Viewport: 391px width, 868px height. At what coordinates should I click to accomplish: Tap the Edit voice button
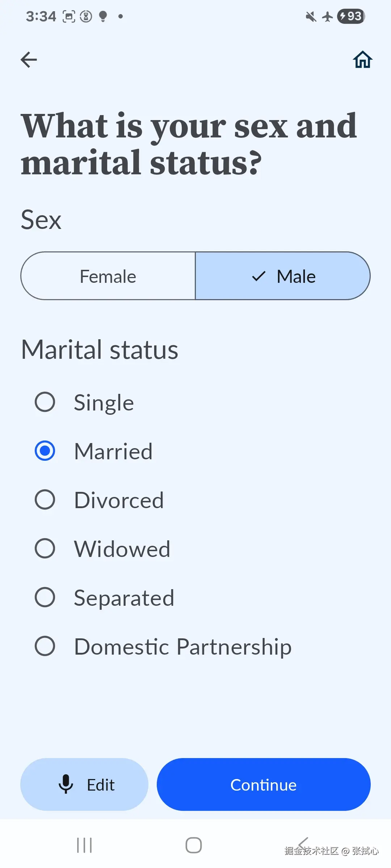[85, 784]
